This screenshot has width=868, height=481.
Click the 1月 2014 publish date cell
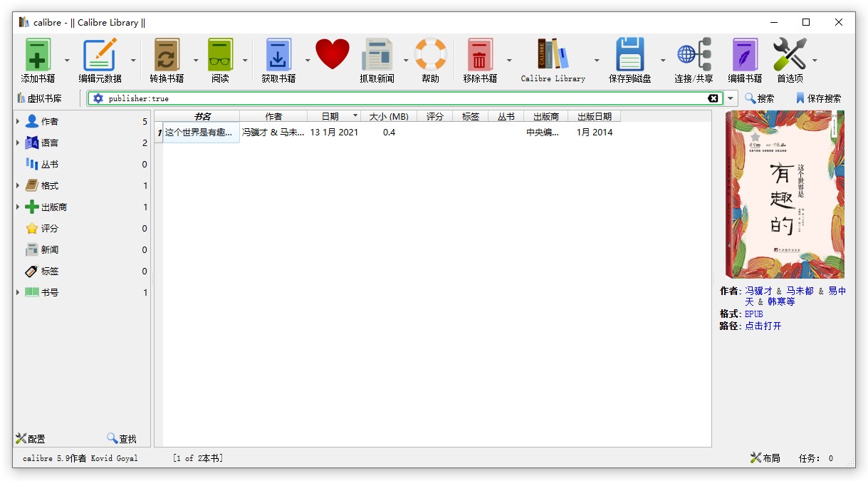point(595,133)
